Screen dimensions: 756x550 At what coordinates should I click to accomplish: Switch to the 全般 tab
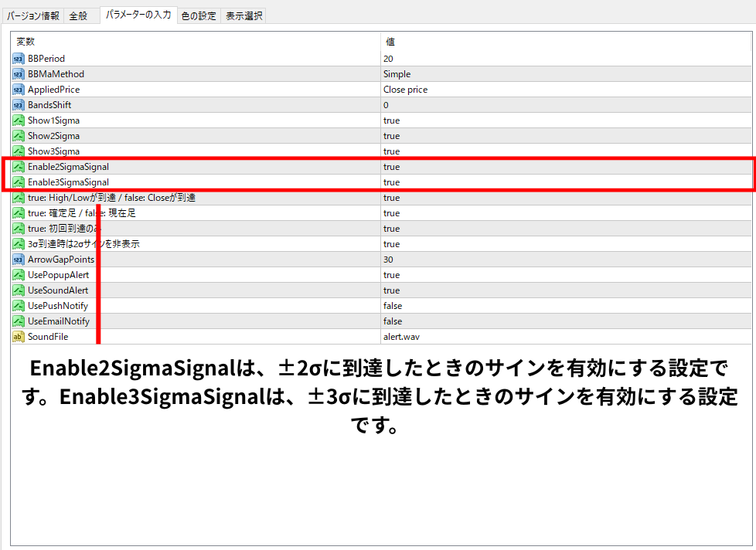click(x=80, y=15)
